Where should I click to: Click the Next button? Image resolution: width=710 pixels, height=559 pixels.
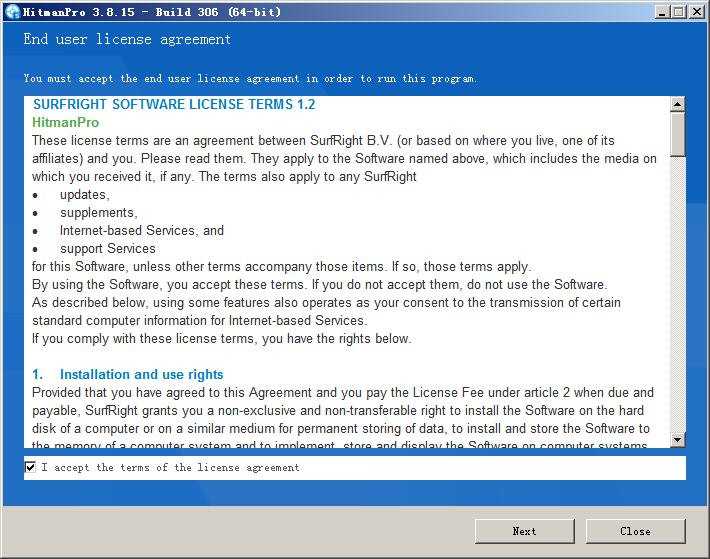pyautogui.click(x=524, y=531)
